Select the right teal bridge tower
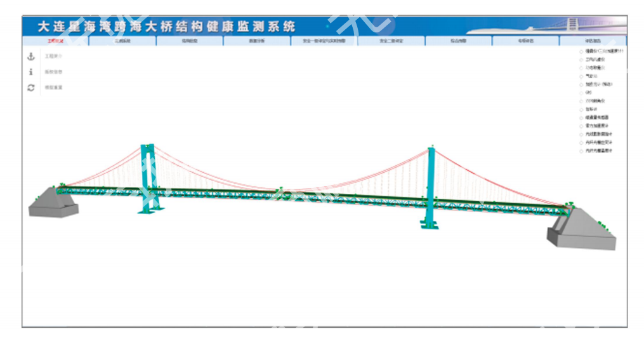Screen dimensions: 644x338 [431, 187]
